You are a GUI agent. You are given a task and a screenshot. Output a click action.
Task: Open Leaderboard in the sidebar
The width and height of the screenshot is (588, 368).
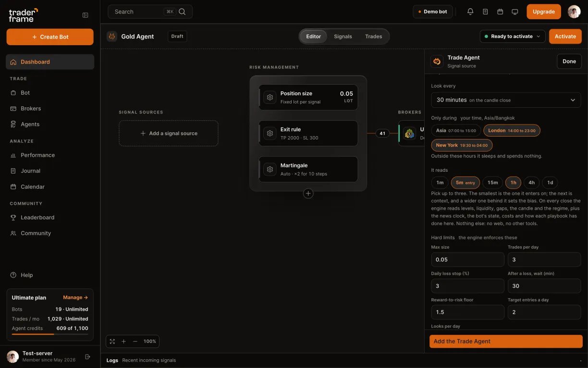pos(50,217)
